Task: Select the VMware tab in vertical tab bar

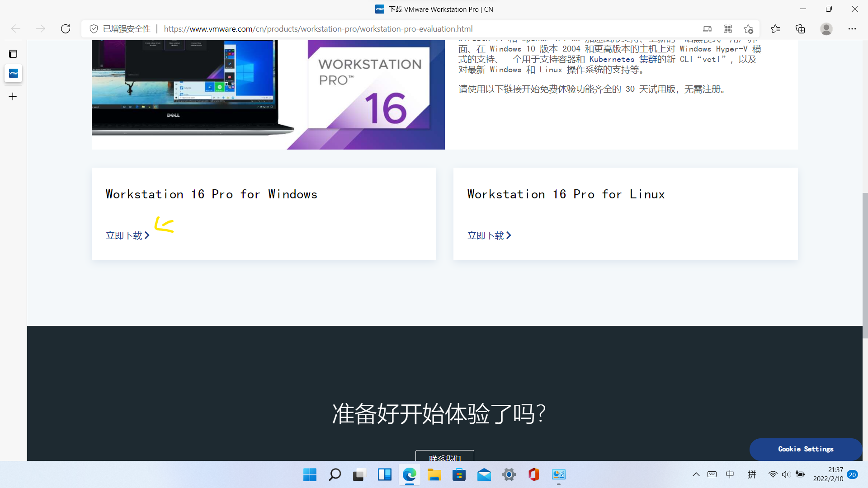Action: 13,73
